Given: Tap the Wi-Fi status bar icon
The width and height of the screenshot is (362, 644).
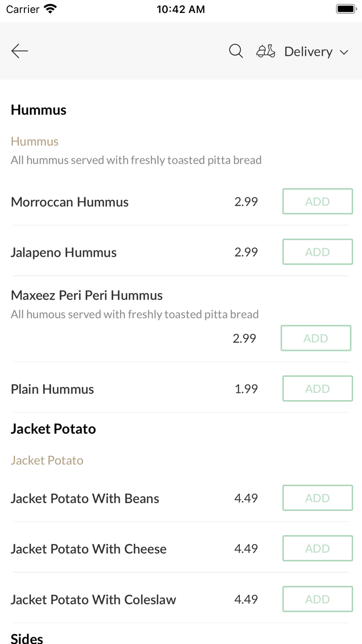Looking at the screenshot, I should [51, 9].
